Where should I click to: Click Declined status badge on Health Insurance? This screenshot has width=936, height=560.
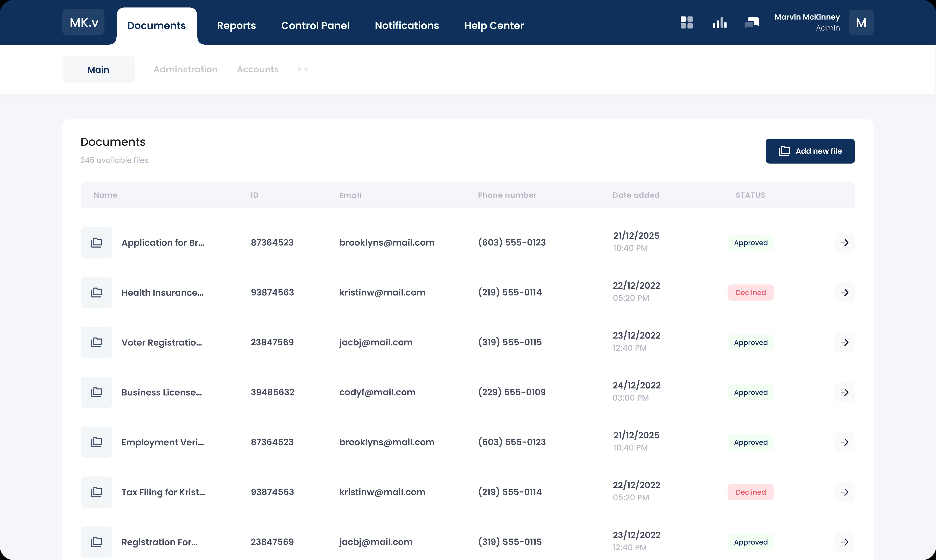pos(750,292)
